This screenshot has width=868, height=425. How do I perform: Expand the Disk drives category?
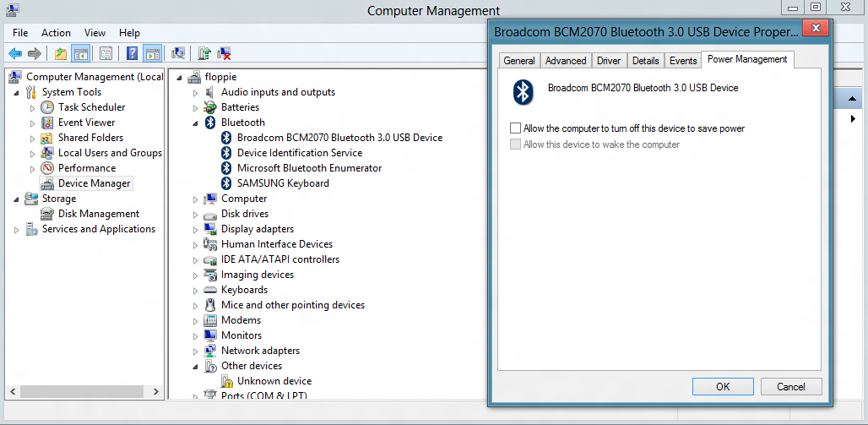pos(195,214)
